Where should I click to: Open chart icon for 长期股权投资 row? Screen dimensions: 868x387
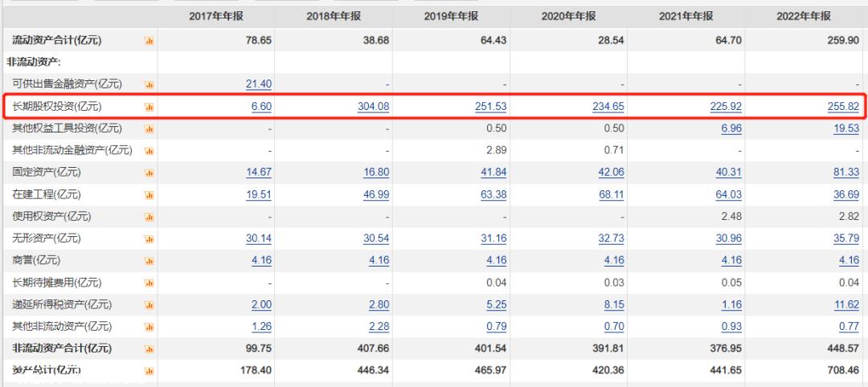(149, 107)
